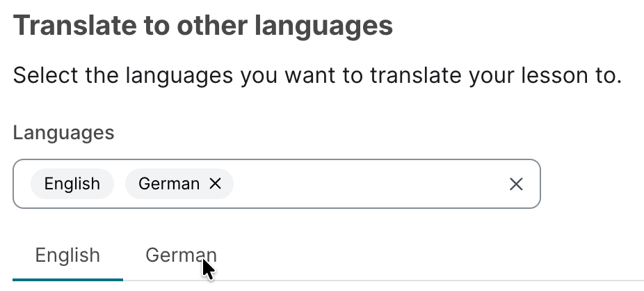The image size is (644, 291).
Task: Remove the German language chip
Action: click(216, 184)
